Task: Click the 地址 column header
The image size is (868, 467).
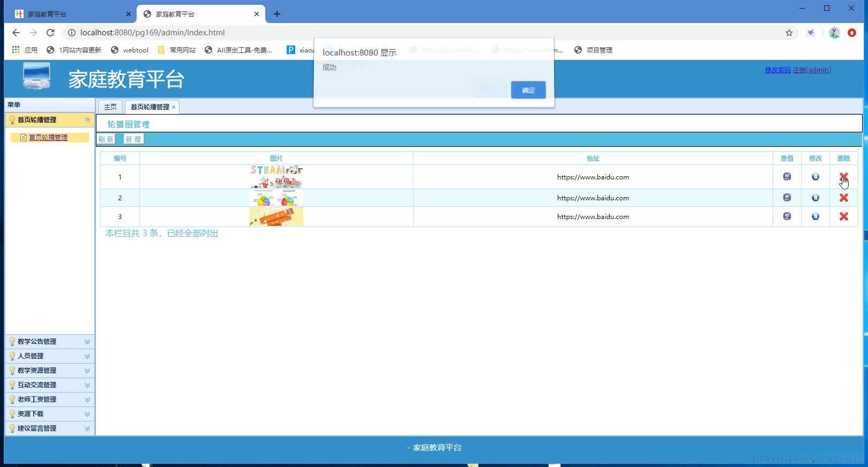Action: 593,159
